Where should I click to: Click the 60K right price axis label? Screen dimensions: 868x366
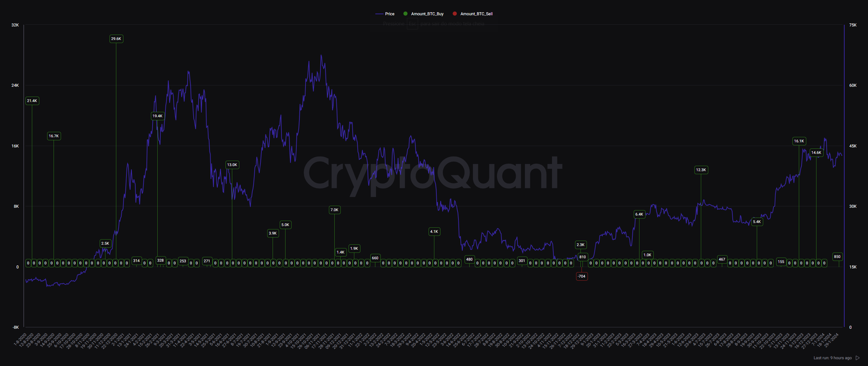853,85
